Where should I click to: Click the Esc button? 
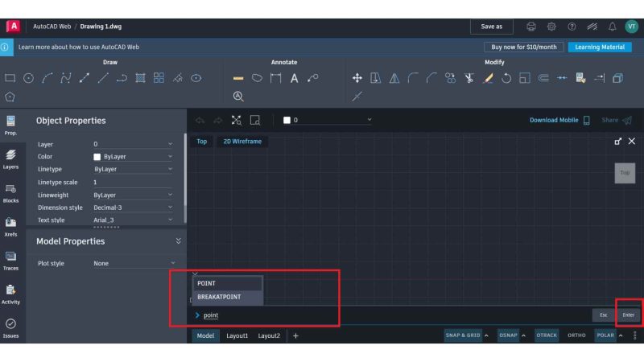(x=603, y=315)
